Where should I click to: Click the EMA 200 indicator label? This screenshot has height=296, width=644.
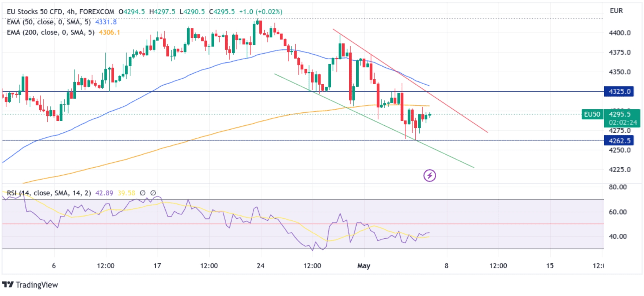(x=50, y=32)
